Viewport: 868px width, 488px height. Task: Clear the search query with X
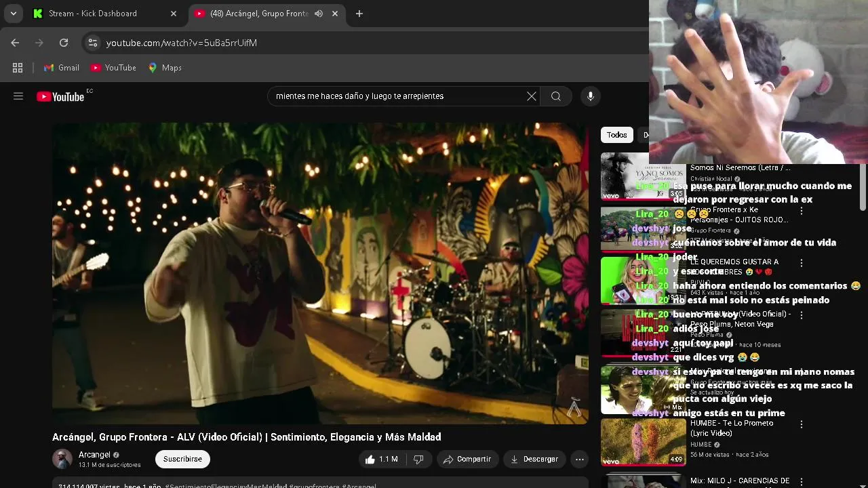532,96
